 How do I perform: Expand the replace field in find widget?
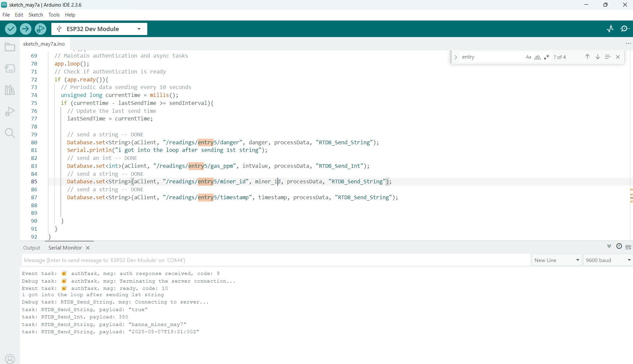point(456,57)
